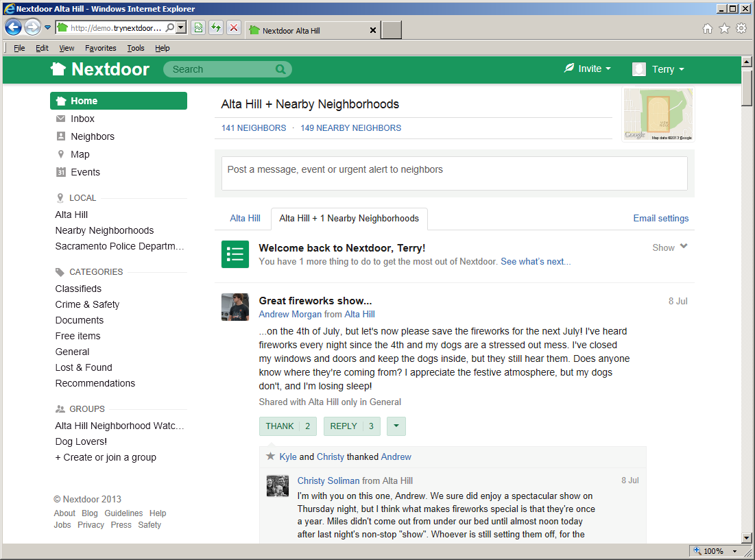This screenshot has height=560, width=755.
Task: Refresh the page with the green arrows
Action: 216,27
